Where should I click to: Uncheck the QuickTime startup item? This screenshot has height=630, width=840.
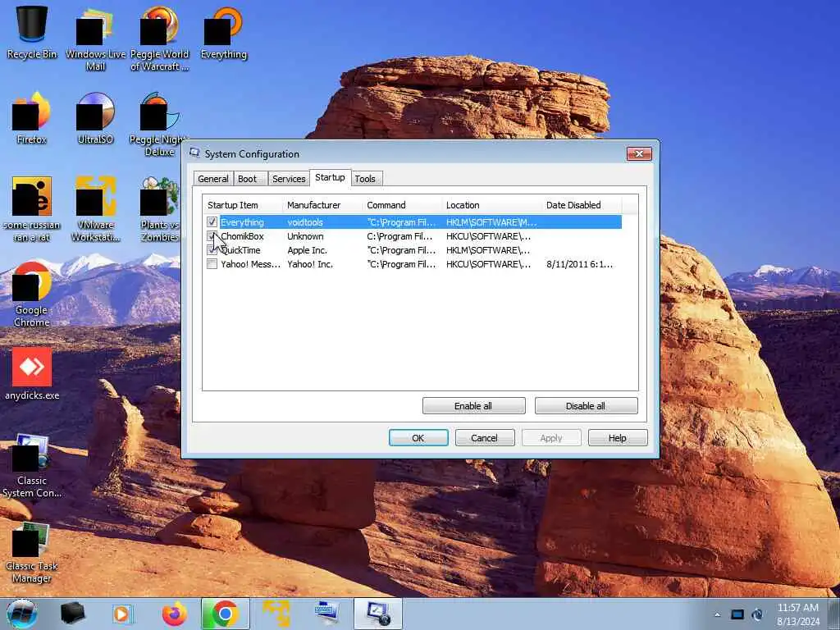pos(212,249)
